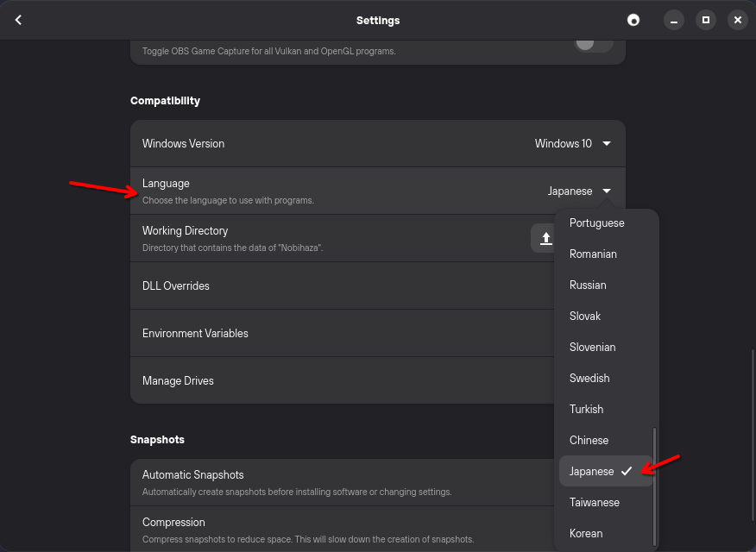Image resolution: width=756 pixels, height=552 pixels.
Task: Select Chinese in the language list
Action: tap(589, 440)
